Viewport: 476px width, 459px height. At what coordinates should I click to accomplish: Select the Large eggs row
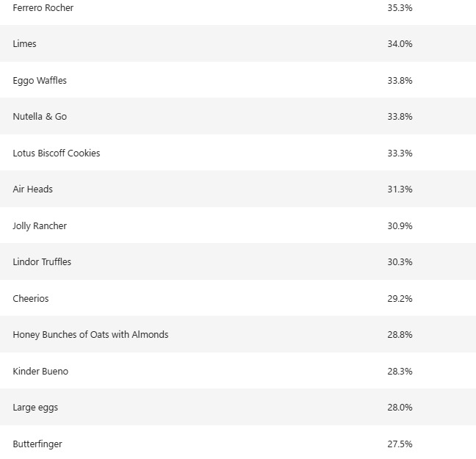[238, 407]
